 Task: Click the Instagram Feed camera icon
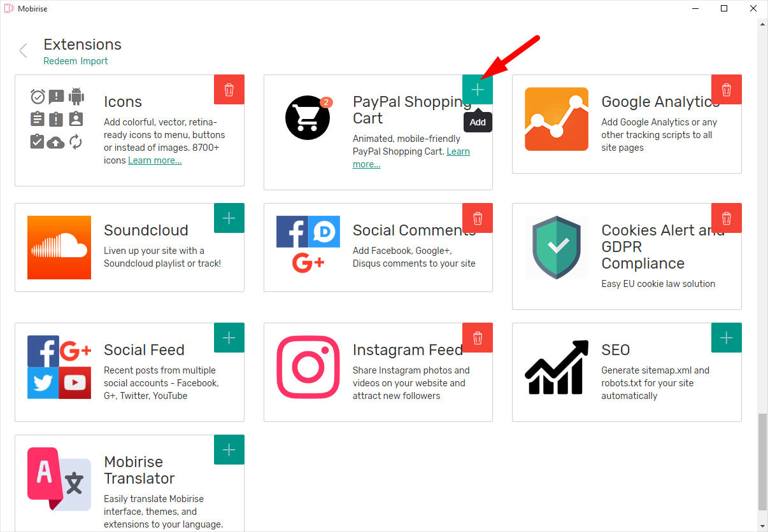tap(308, 368)
